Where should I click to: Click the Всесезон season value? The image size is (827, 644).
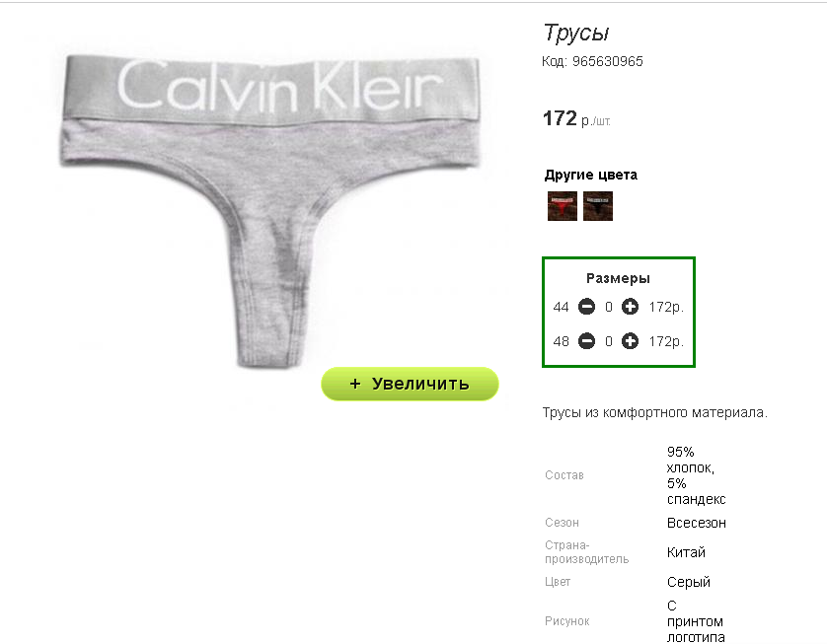coord(696,523)
